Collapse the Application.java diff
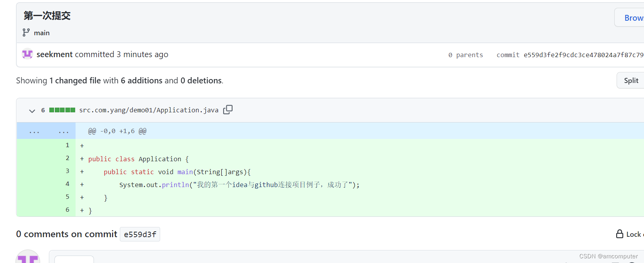This screenshot has width=644, height=263. 32,111
